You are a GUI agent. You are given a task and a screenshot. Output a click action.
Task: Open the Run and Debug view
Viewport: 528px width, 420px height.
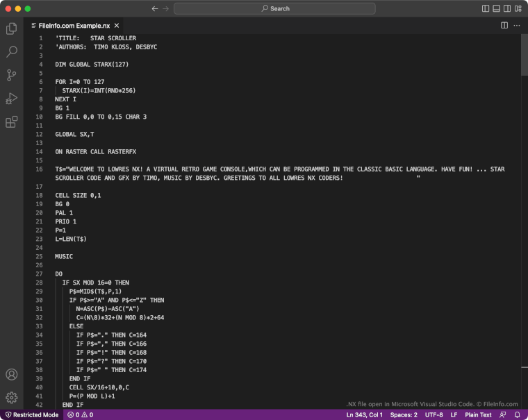pyautogui.click(x=11, y=98)
